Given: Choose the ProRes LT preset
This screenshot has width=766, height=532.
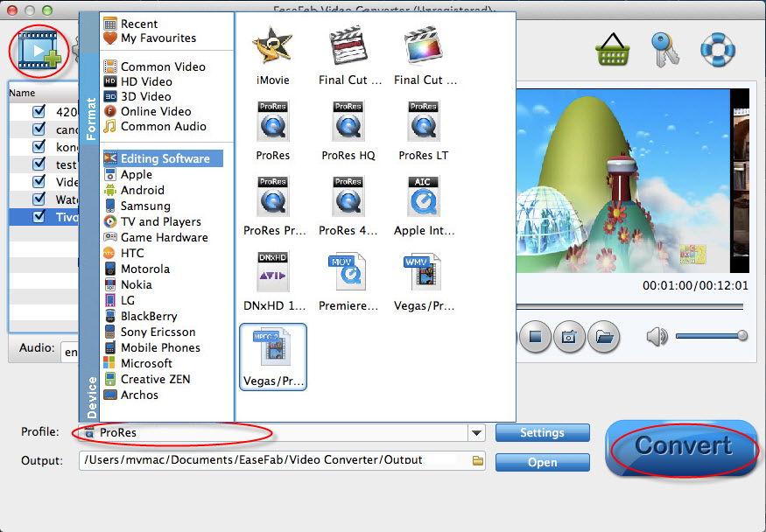Looking at the screenshot, I should 424,131.
